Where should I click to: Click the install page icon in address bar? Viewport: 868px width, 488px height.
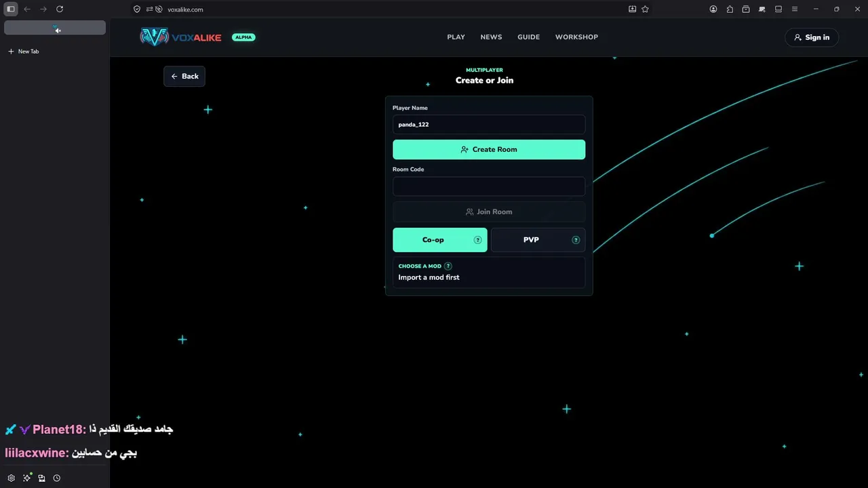click(x=632, y=9)
